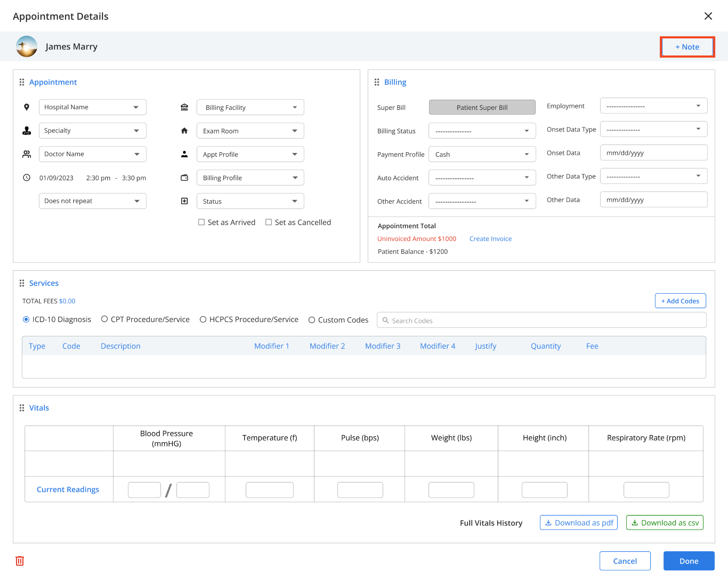Open the Payment Profile Cash dropdown
This screenshot has width=728, height=580.
(x=482, y=154)
